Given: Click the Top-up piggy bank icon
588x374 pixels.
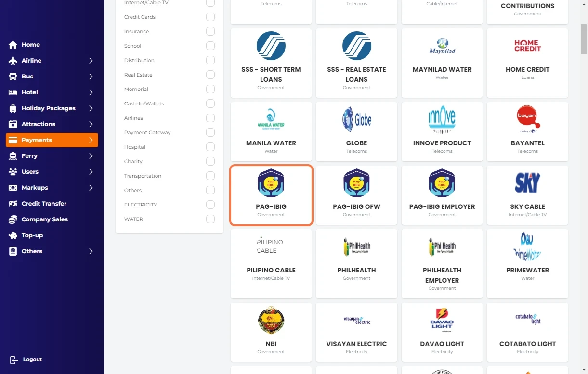Looking at the screenshot, I should pyautogui.click(x=13, y=235).
